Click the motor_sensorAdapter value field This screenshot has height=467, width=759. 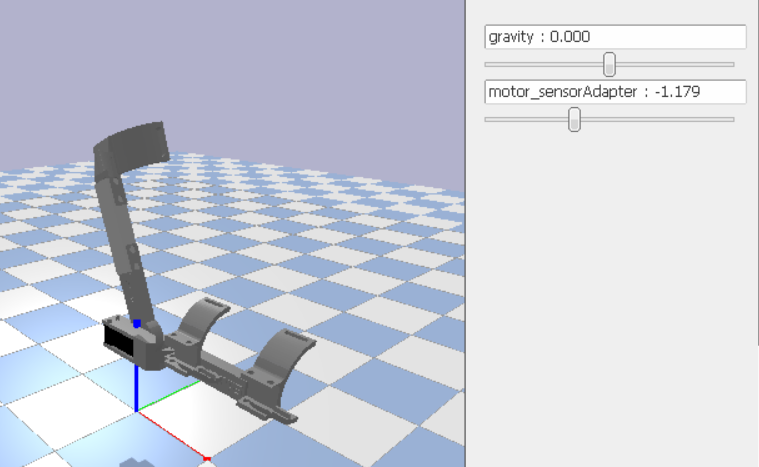pos(615,92)
